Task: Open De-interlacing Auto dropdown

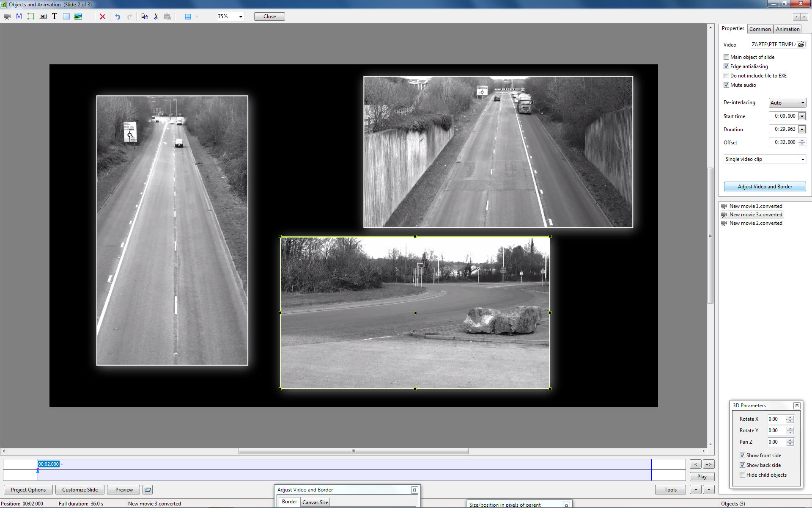Action: pos(787,102)
